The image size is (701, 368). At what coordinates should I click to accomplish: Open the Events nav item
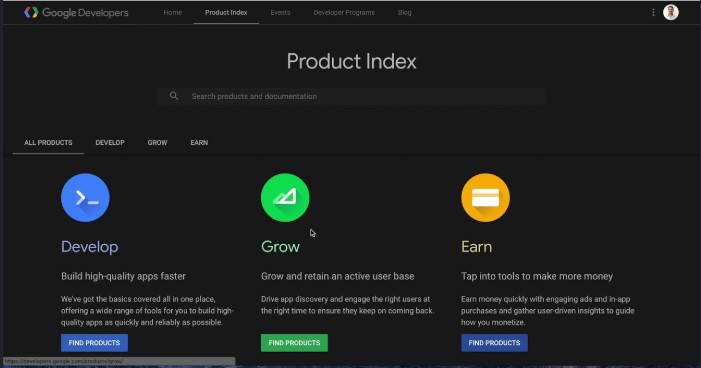pyautogui.click(x=280, y=13)
